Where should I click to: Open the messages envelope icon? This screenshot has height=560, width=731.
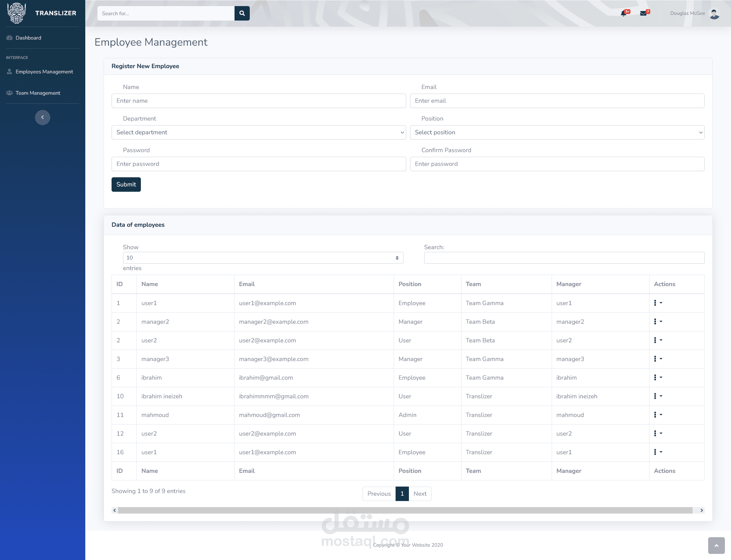click(643, 13)
